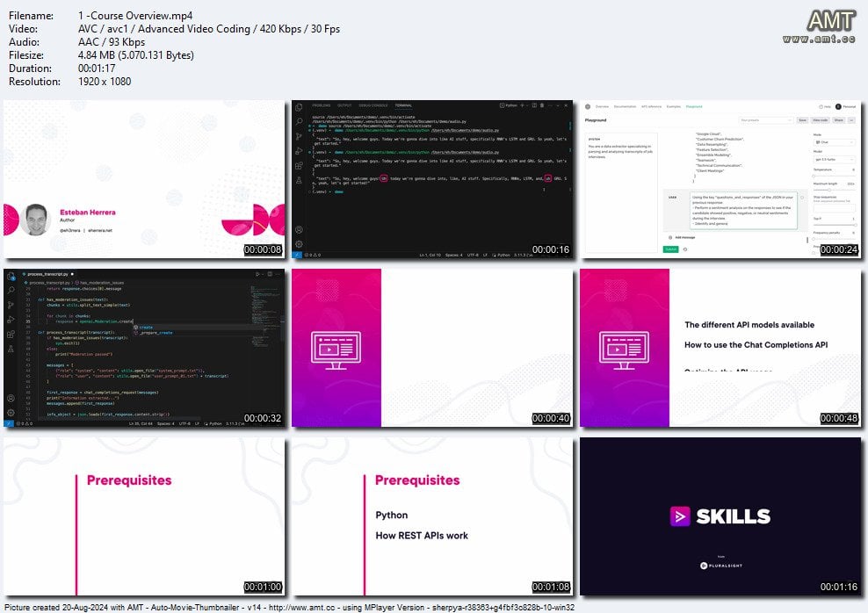868x613 pixels.
Task: Open Extensions icon in 00:00:32 thumbnail
Action: [x=11, y=334]
